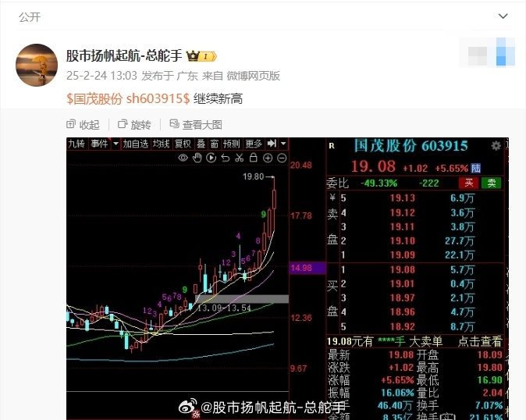Click the skip-to-end arrow icon after 更多
526x420 pixels.
point(272,144)
